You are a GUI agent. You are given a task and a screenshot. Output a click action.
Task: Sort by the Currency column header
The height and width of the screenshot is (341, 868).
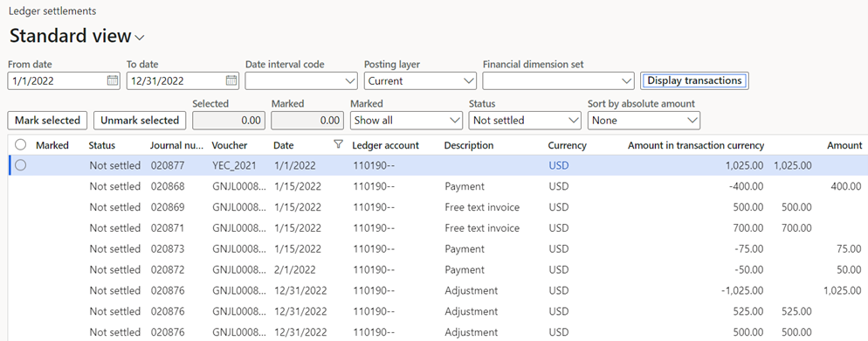(x=567, y=145)
